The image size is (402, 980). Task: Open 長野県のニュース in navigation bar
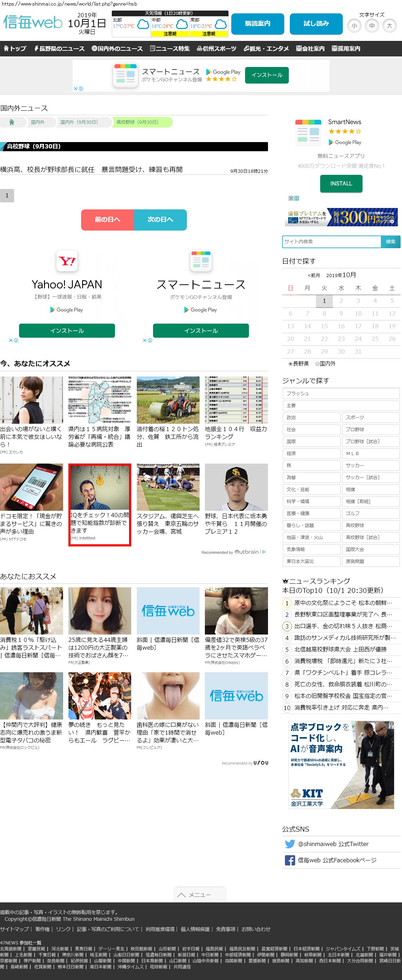point(59,49)
